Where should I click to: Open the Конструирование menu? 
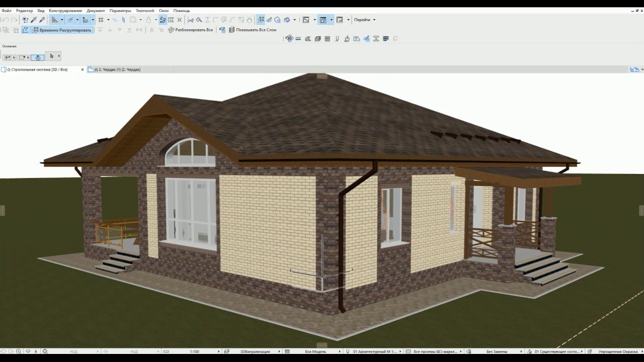pos(65,11)
